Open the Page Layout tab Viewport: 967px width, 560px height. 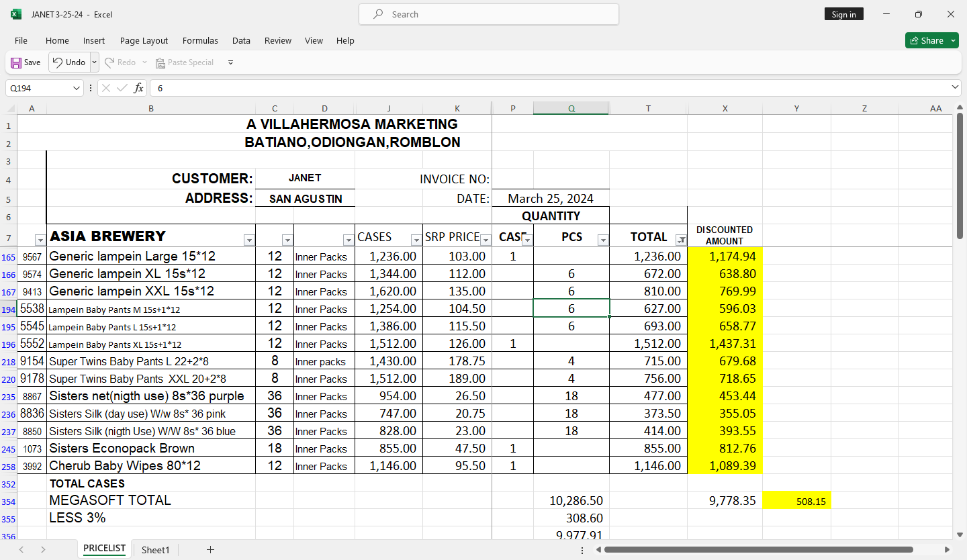(144, 41)
